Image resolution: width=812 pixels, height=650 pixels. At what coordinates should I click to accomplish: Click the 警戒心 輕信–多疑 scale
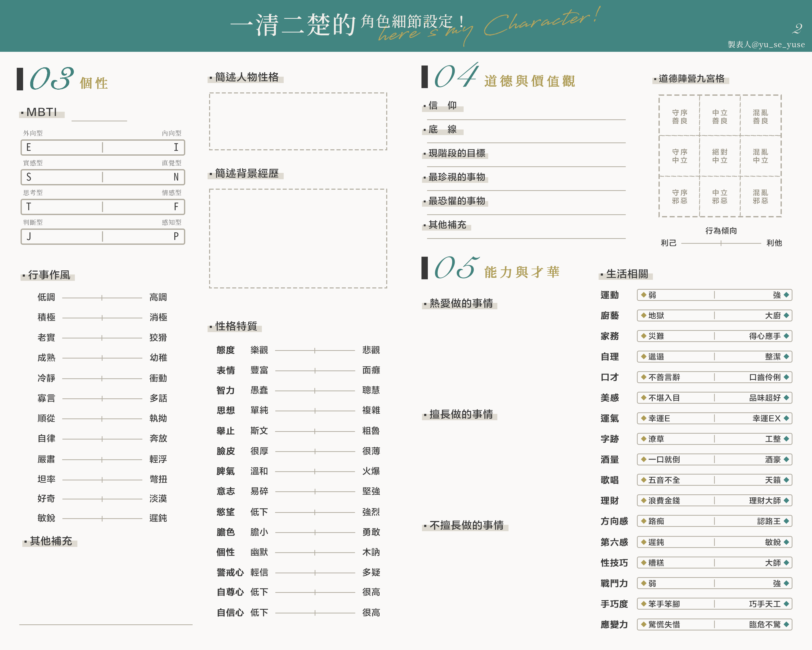coord(315,573)
